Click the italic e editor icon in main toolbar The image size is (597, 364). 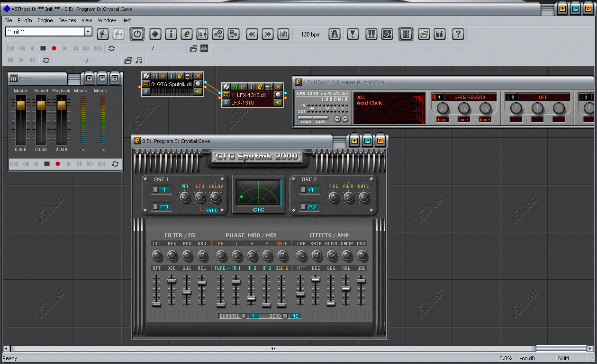click(187, 34)
